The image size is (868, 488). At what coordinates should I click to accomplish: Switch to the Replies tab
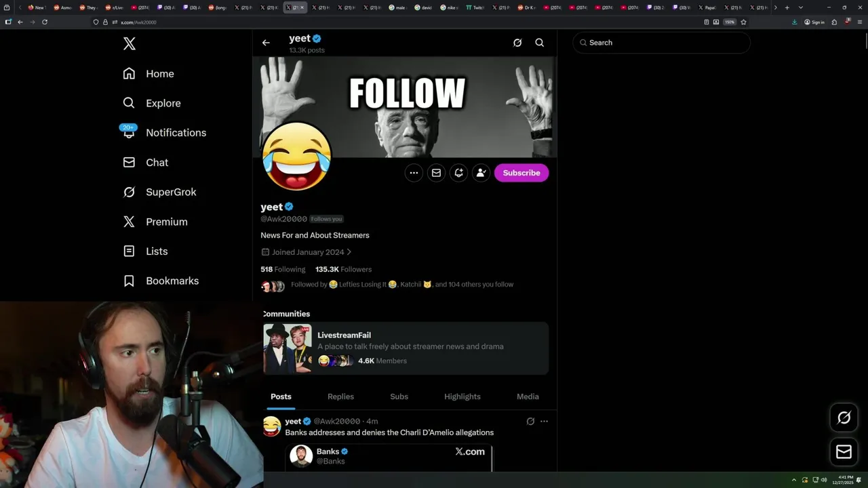340,396
